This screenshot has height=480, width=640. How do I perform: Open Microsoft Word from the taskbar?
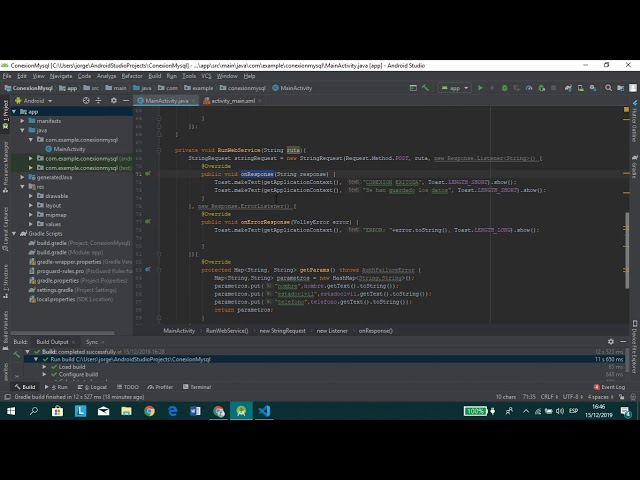(x=196, y=411)
